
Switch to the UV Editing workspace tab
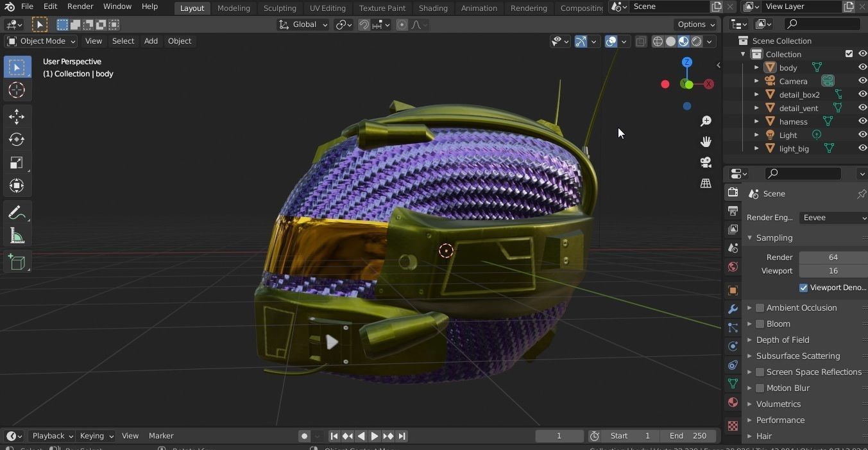click(x=327, y=8)
